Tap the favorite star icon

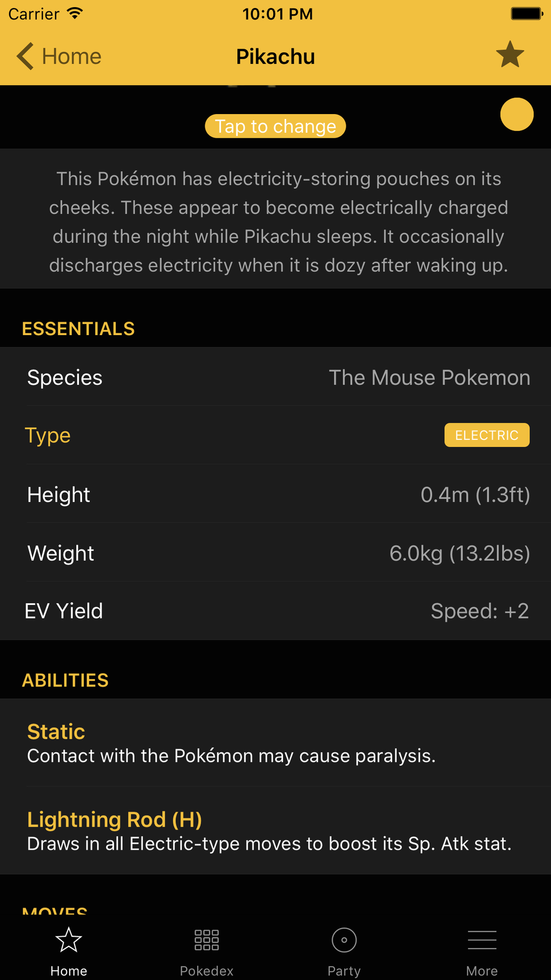click(509, 55)
